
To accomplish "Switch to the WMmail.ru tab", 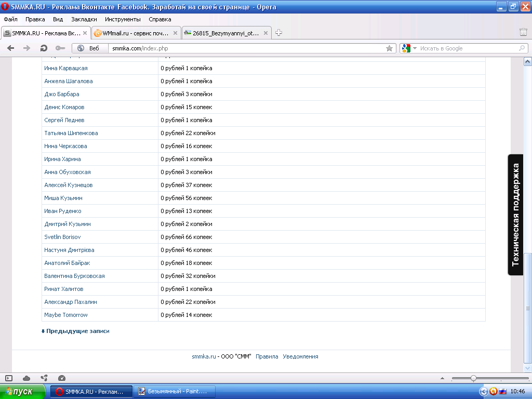I will pos(136,33).
